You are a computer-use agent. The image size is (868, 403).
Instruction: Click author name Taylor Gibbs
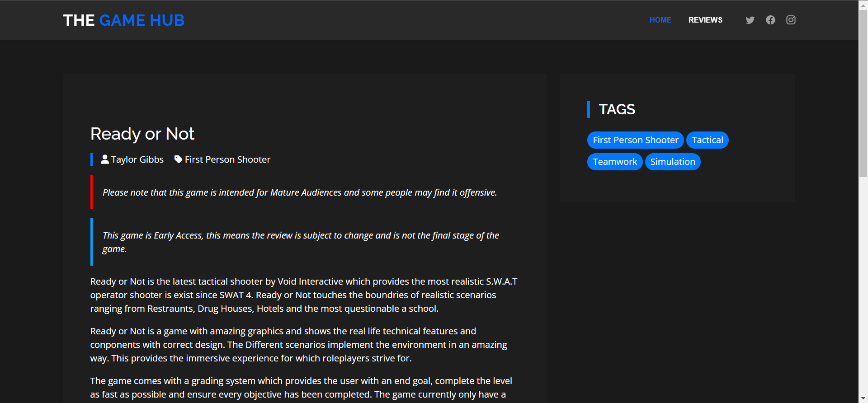tap(137, 159)
